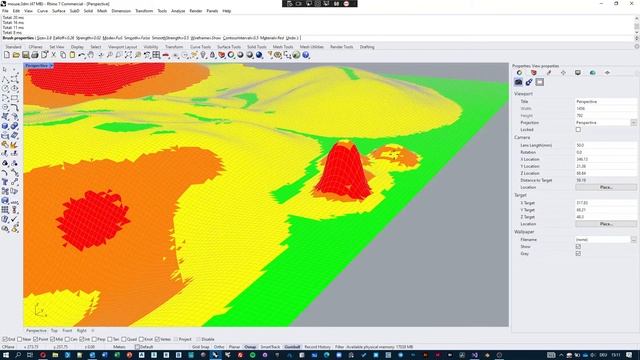Select the Point tool in the left toolbar
Screen dimensions: 640x360
14,70
